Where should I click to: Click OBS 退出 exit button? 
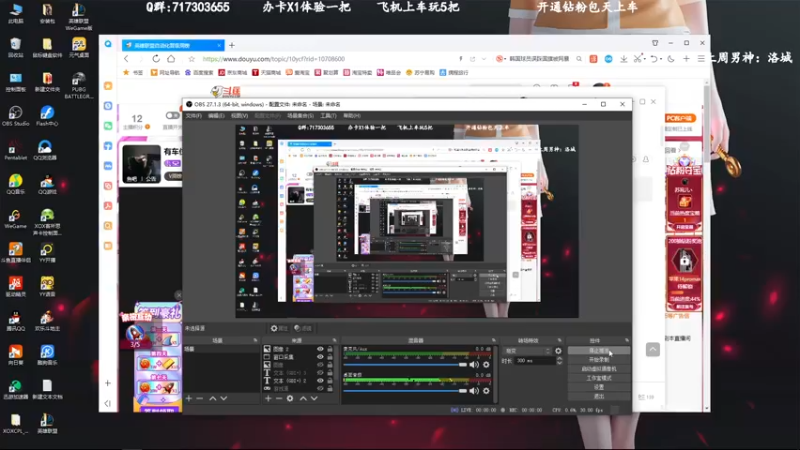point(599,396)
